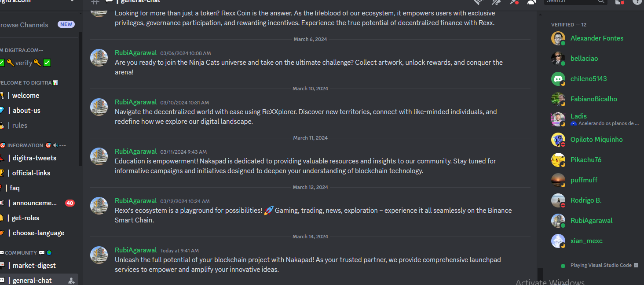The image size is (644, 285).
Task: Show pinned messages
Action: click(514, 2)
